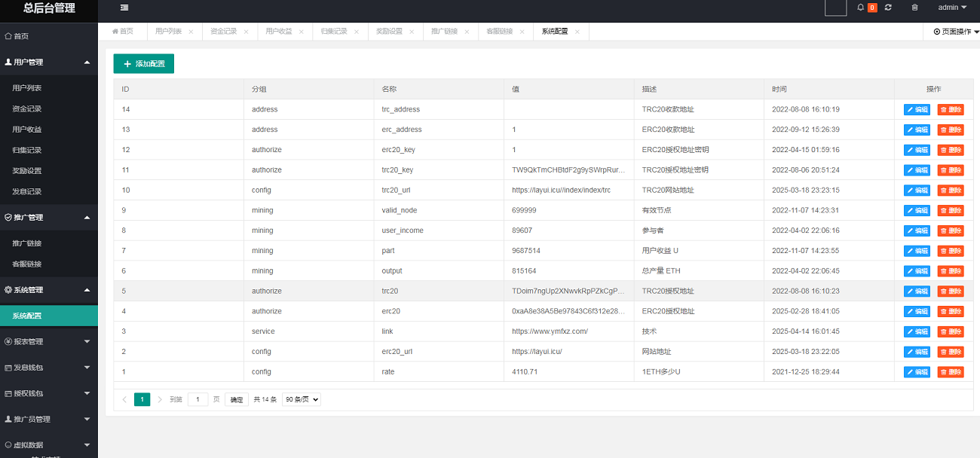Click the trash icon in top bar
Viewport: 980px width, 458px height.
coord(915,8)
